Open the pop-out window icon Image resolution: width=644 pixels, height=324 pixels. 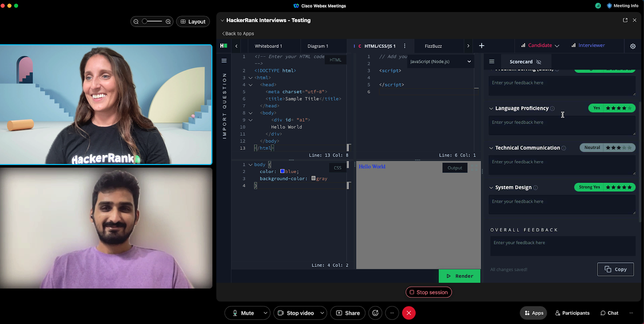point(625,20)
